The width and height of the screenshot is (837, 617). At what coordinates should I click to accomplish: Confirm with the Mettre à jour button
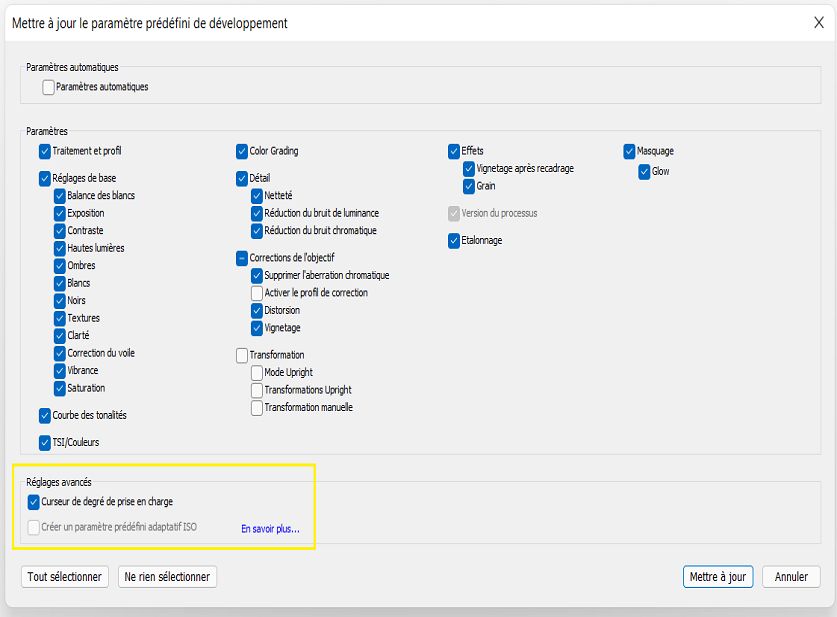(717, 577)
